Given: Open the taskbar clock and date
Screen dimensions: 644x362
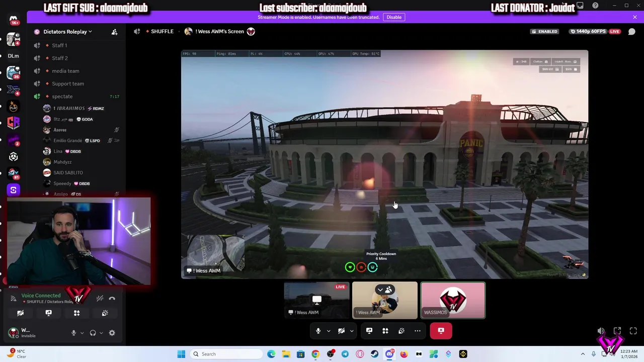Looking at the screenshot, I should pyautogui.click(x=629, y=354).
